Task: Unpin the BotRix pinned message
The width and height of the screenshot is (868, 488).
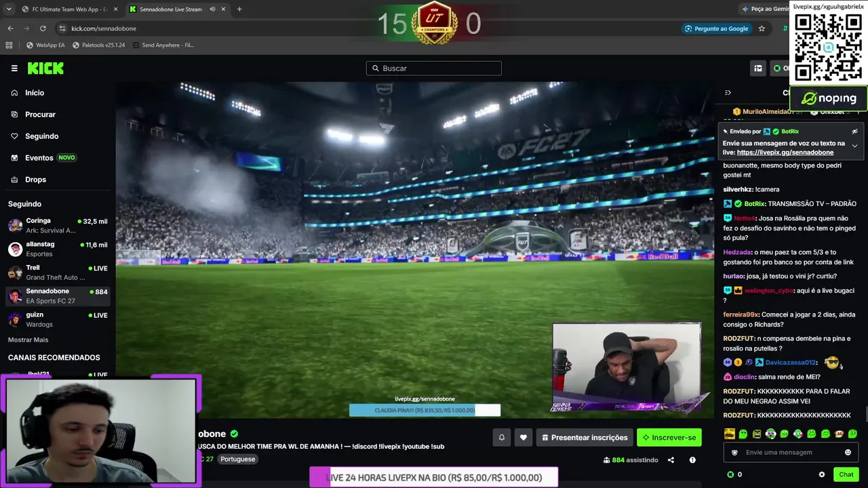Action: pos(854,131)
